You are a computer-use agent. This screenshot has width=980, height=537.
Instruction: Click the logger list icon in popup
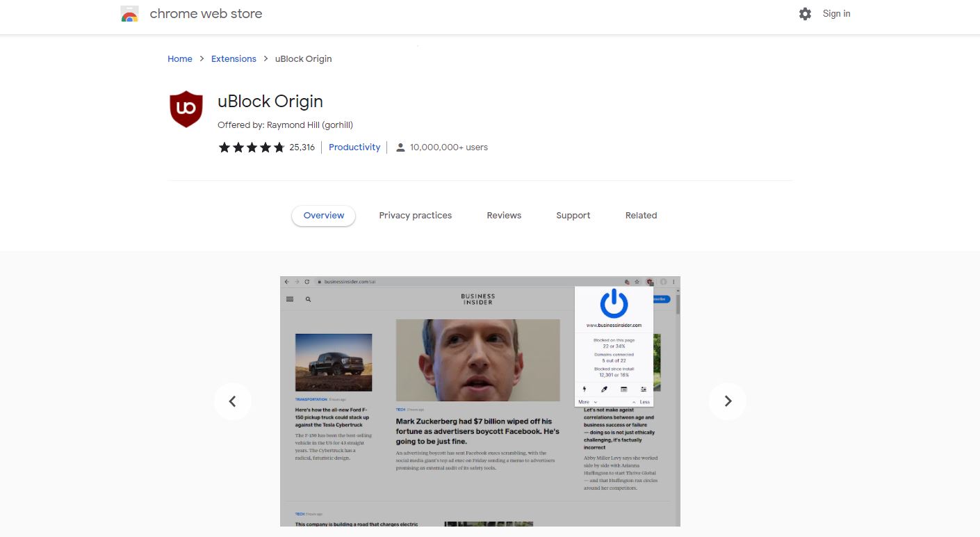[x=624, y=389]
